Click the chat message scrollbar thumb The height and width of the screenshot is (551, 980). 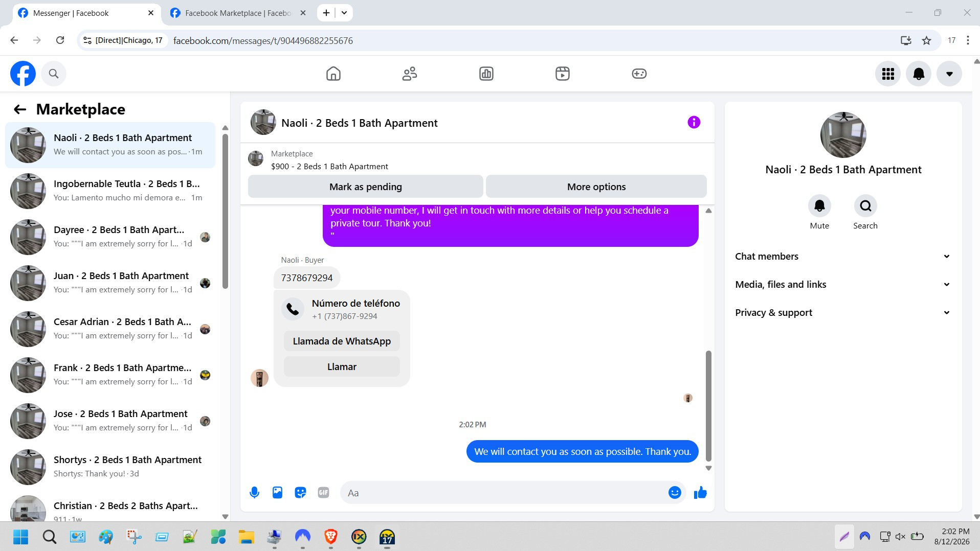[x=708, y=406]
